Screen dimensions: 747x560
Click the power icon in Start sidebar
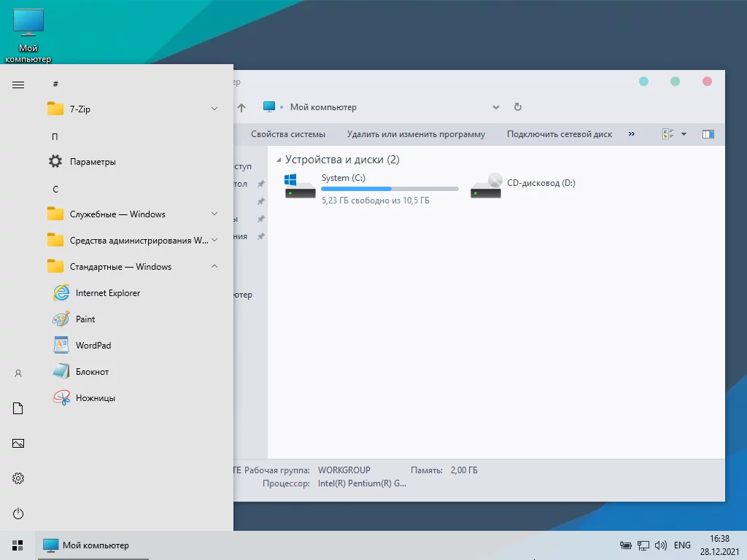(18, 513)
